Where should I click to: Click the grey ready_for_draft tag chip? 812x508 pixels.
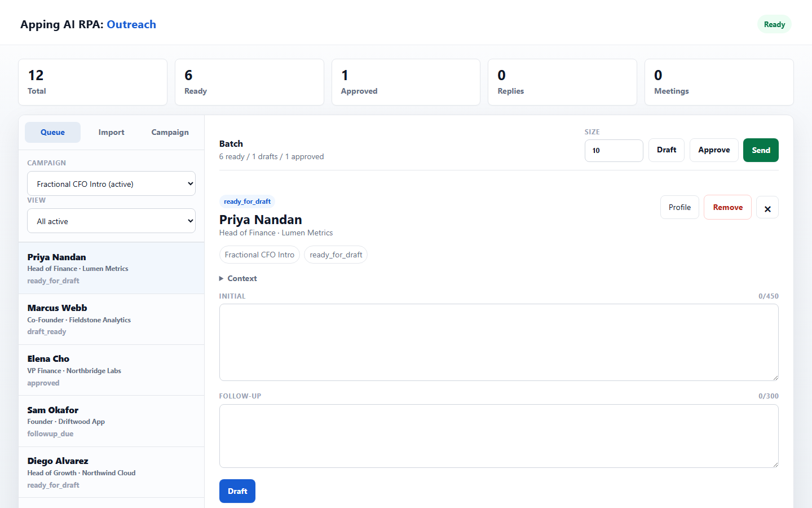click(x=336, y=255)
